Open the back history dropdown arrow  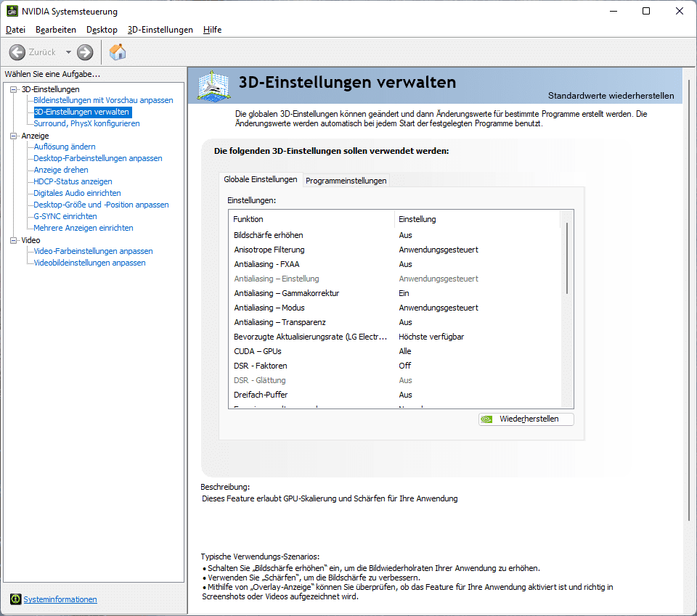pos(68,52)
